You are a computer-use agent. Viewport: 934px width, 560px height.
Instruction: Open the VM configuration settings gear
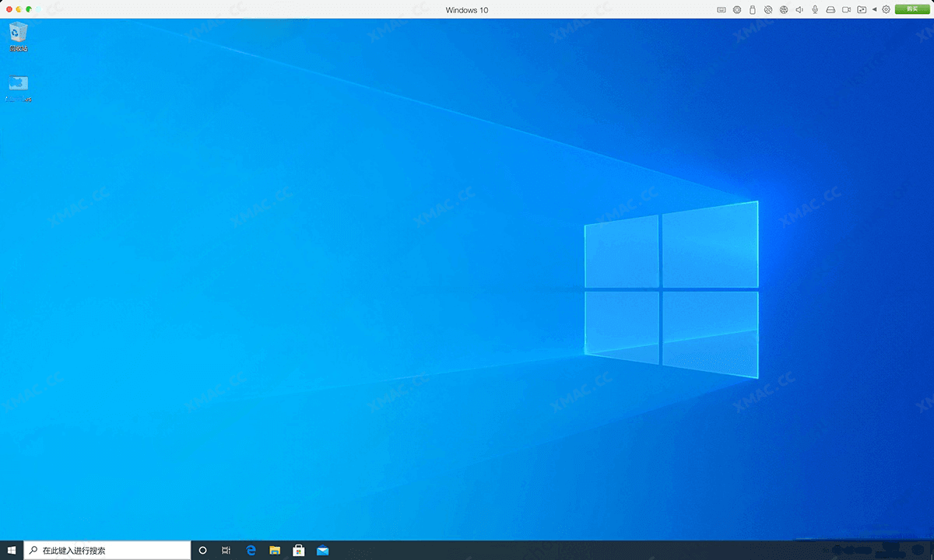(885, 9)
